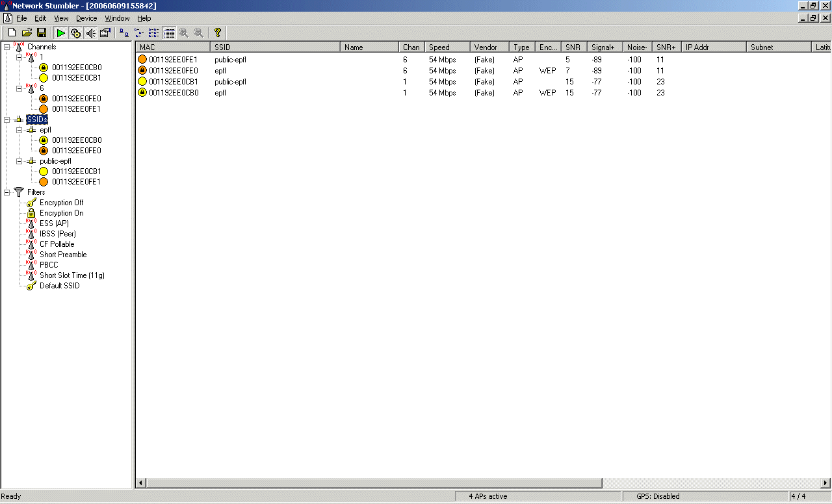Viewport: 832px width, 504px height.
Task: Select the IBSS (Peer) filter
Action: [x=57, y=234]
